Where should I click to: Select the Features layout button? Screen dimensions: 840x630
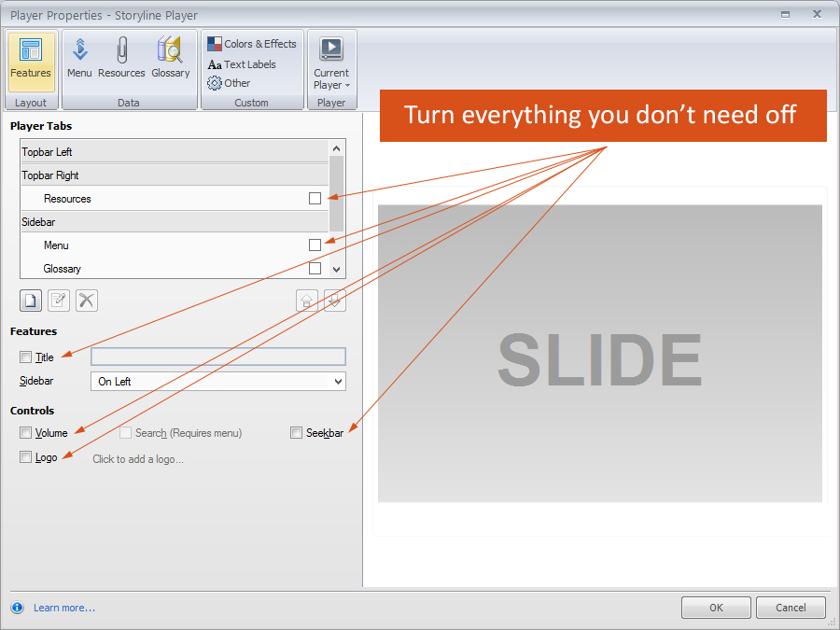(31, 63)
